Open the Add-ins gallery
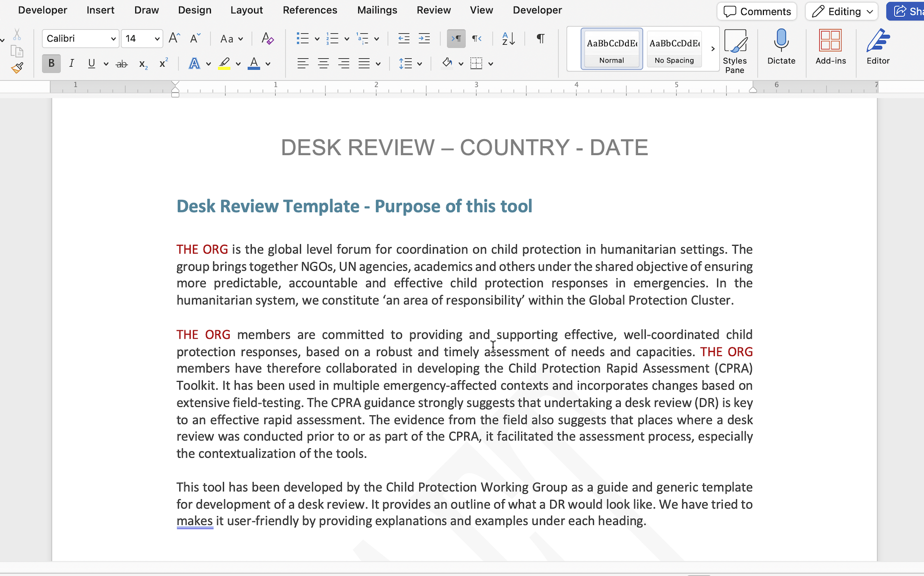 [830, 47]
